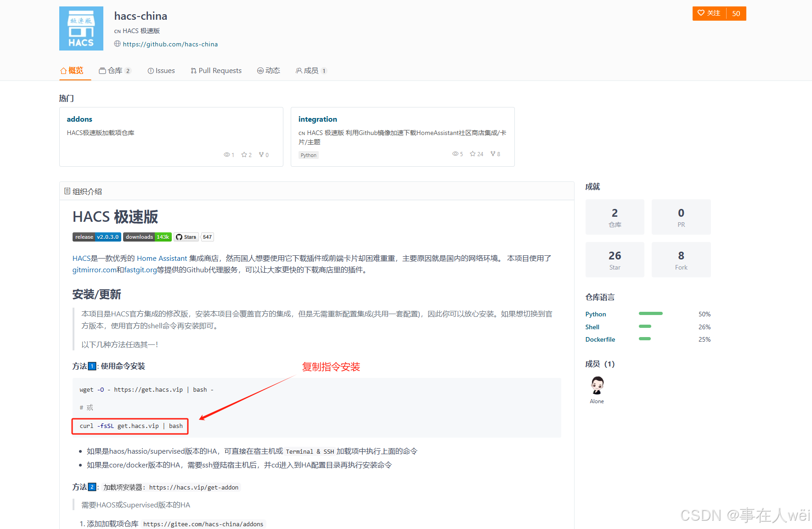Image resolution: width=812 pixels, height=529 pixels.
Task: Open member Alone's avatar
Action: coord(597,385)
